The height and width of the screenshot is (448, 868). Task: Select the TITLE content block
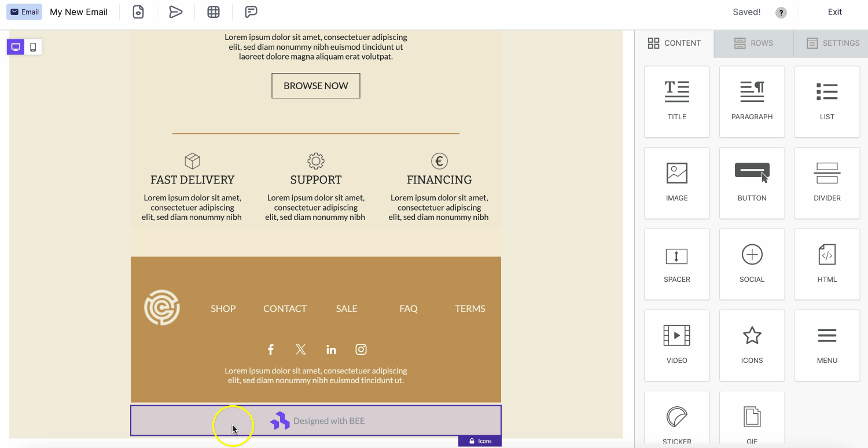[677, 102]
